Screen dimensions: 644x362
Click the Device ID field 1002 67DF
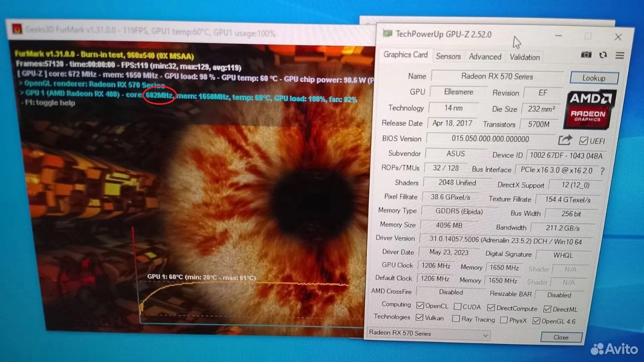click(567, 156)
